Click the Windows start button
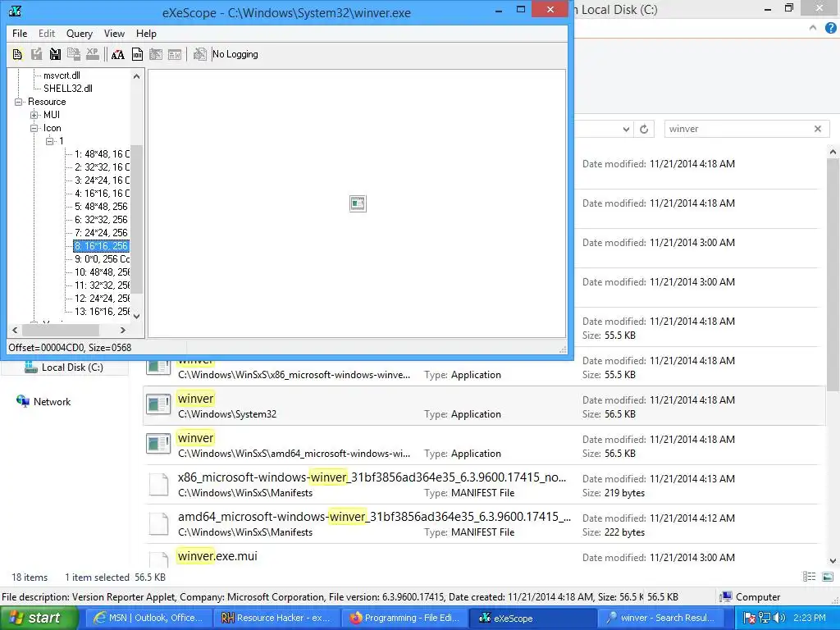Image resolution: width=840 pixels, height=630 pixels. (39, 618)
